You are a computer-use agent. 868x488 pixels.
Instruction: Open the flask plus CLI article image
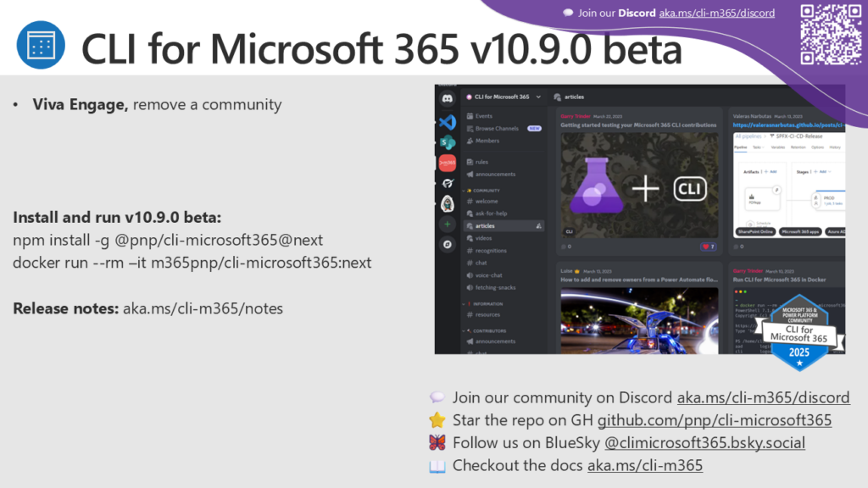click(x=639, y=186)
